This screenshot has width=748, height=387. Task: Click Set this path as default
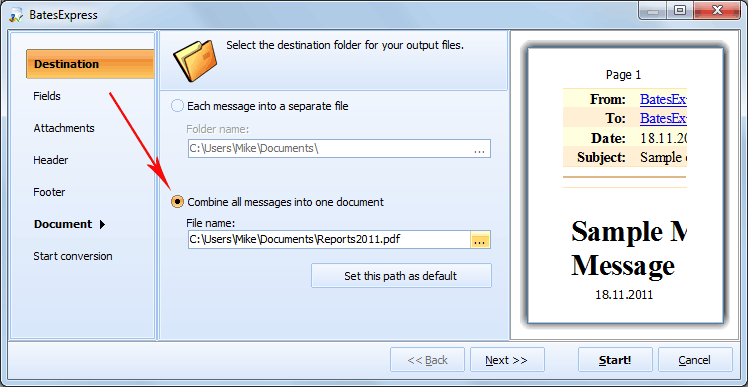401,276
